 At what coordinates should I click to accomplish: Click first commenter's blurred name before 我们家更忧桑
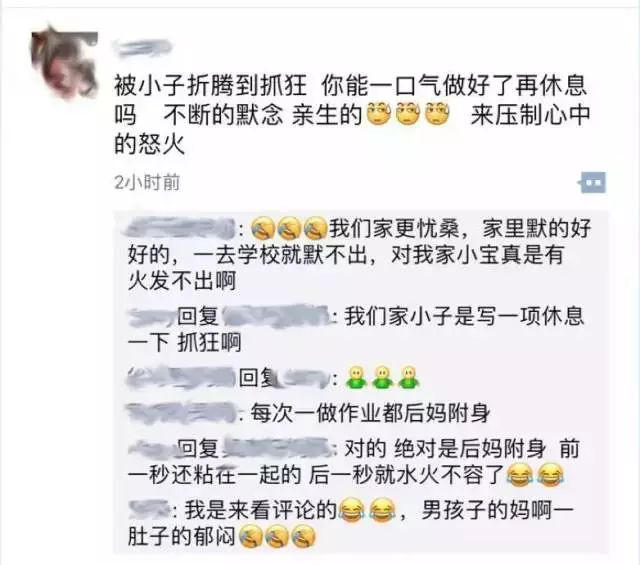180,229
